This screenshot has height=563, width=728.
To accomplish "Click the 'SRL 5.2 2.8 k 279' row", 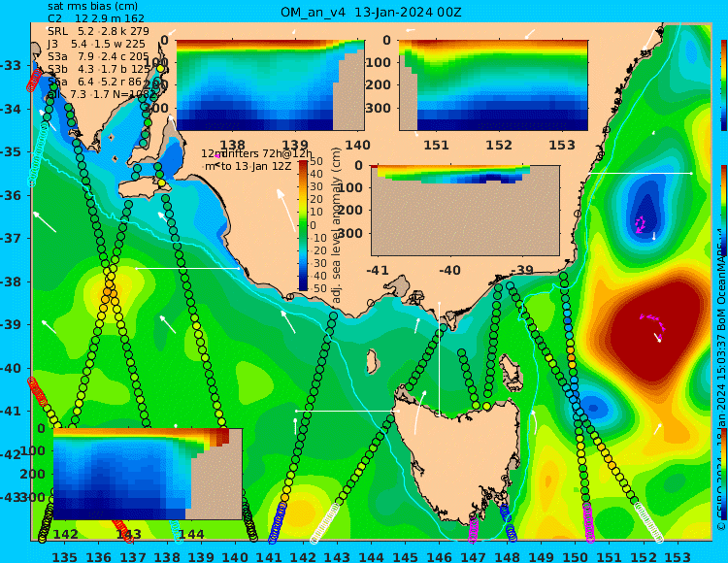I will [98, 31].
